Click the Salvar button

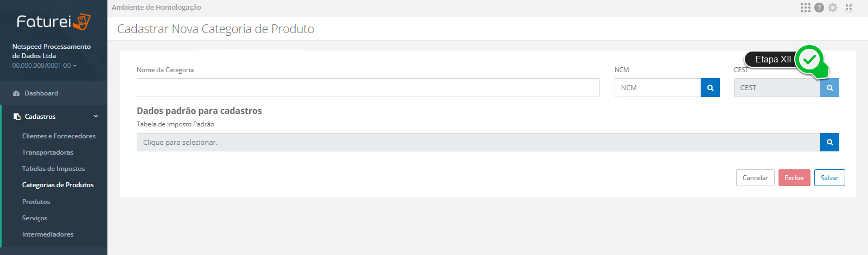pos(829,178)
